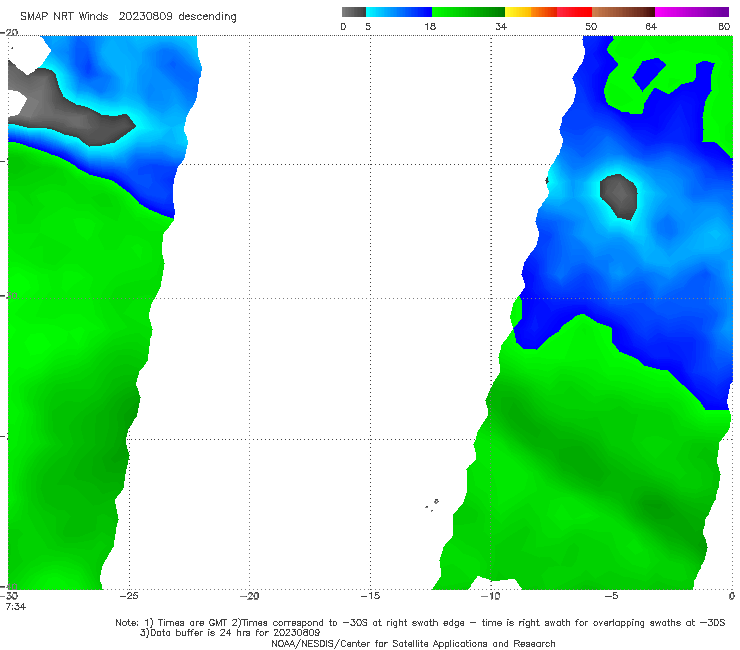Click the yellow-red 34-50 color bar segment
Viewport: 740px width, 650px height.
tap(548, 12)
